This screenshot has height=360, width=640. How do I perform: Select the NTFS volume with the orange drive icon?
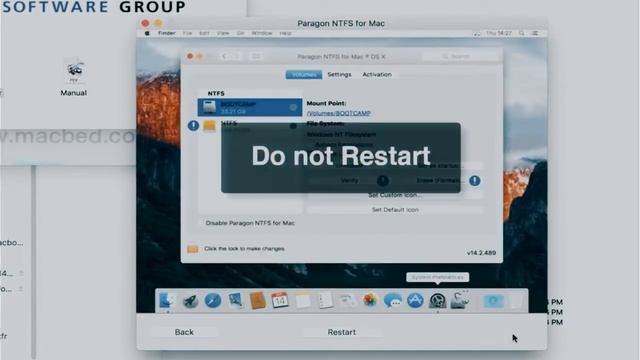250,126
